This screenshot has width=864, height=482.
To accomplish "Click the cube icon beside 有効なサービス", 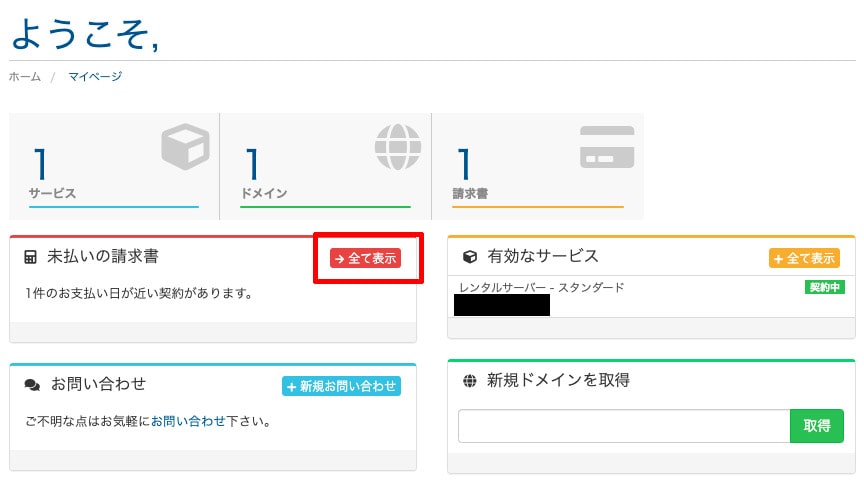I will pos(470,258).
